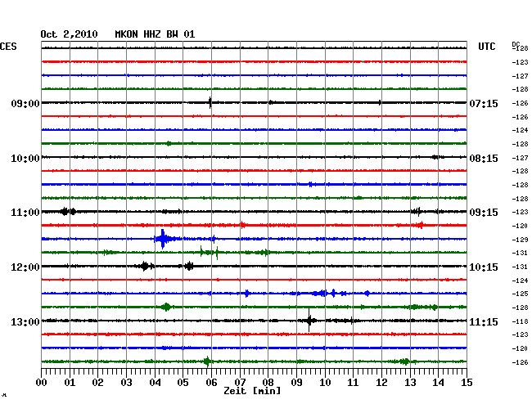Click the large blue seismic burst after 11:00
Viewport: 532px width, 404px height.
point(164,239)
